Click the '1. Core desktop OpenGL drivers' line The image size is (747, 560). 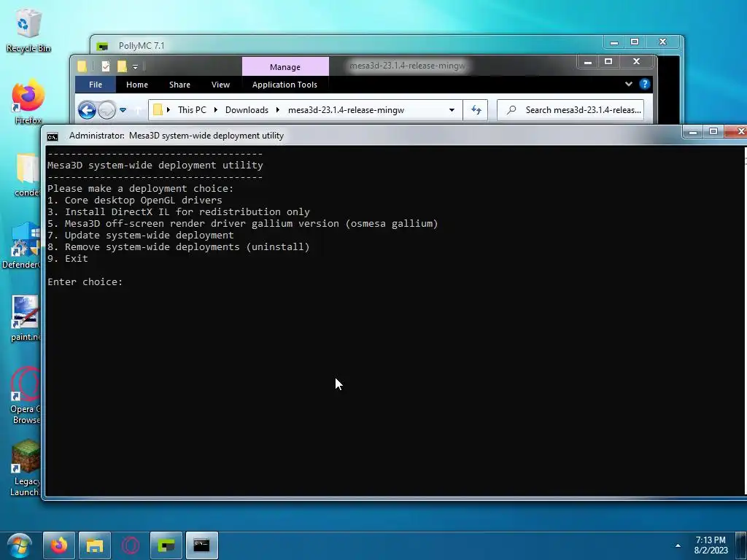(135, 201)
